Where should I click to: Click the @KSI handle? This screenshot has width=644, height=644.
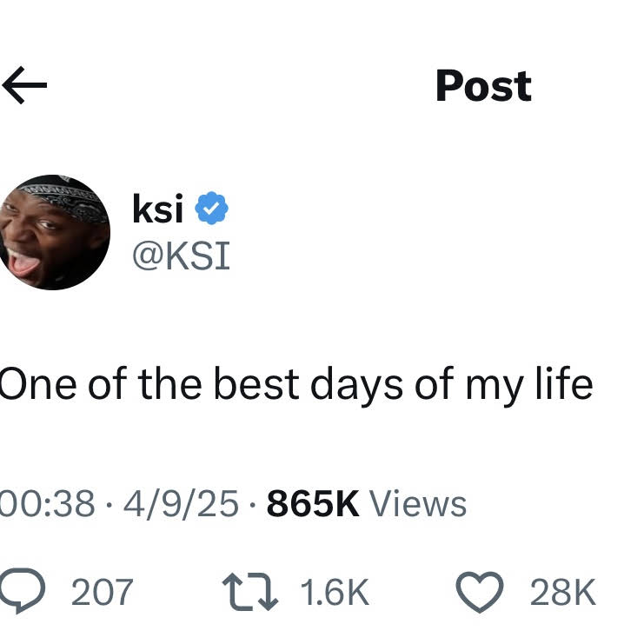point(180,256)
